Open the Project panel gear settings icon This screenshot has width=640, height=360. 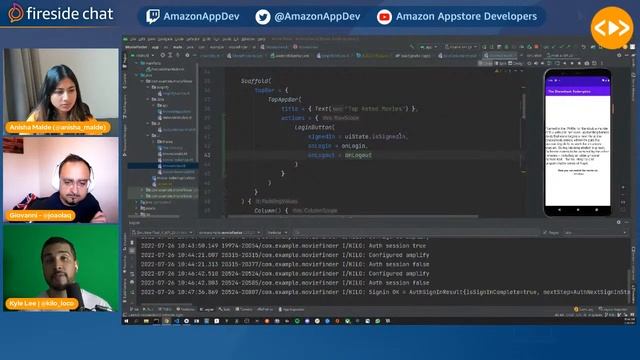[187, 55]
